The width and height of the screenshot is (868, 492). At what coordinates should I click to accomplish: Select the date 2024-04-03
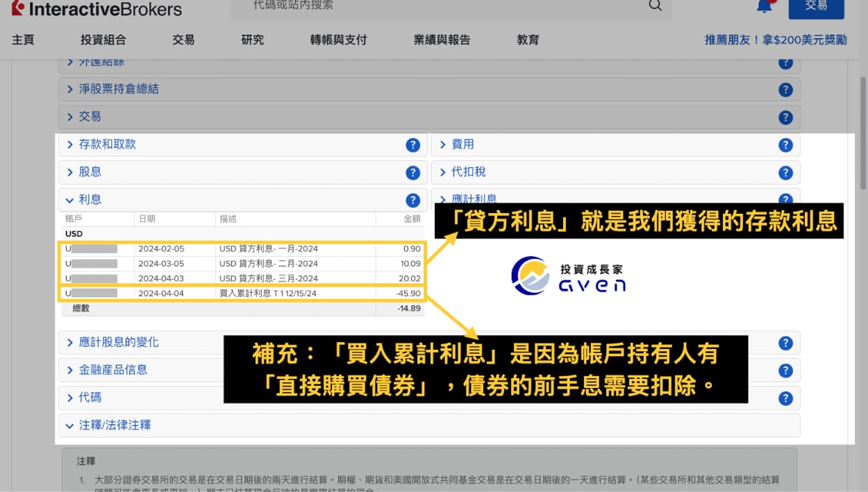pyautogui.click(x=161, y=278)
